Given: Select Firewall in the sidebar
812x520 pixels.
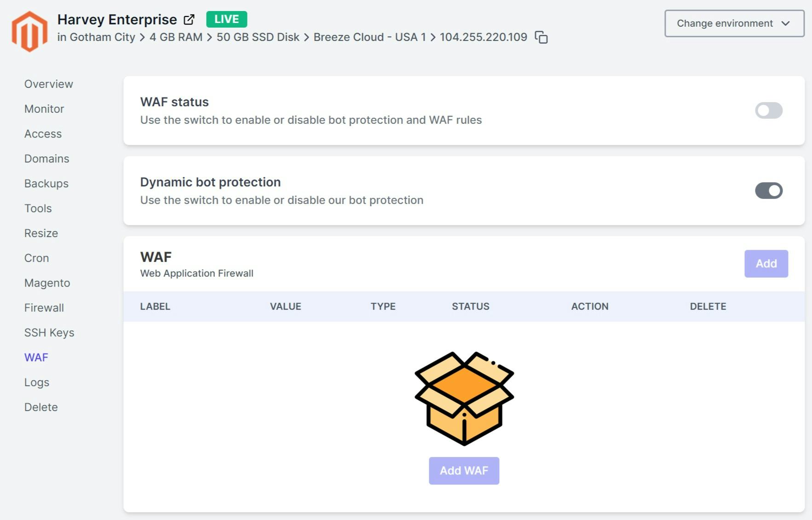Looking at the screenshot, I should coord(44,308).
